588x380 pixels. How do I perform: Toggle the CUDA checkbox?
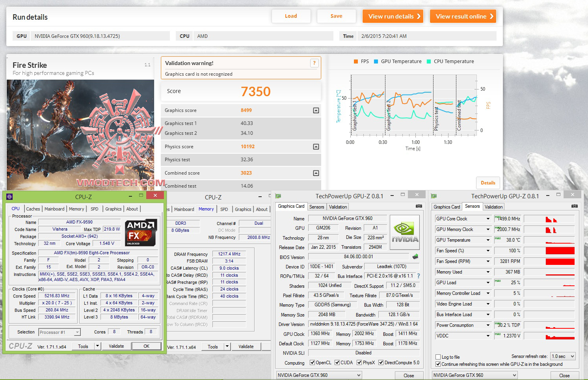coord(337,363)
